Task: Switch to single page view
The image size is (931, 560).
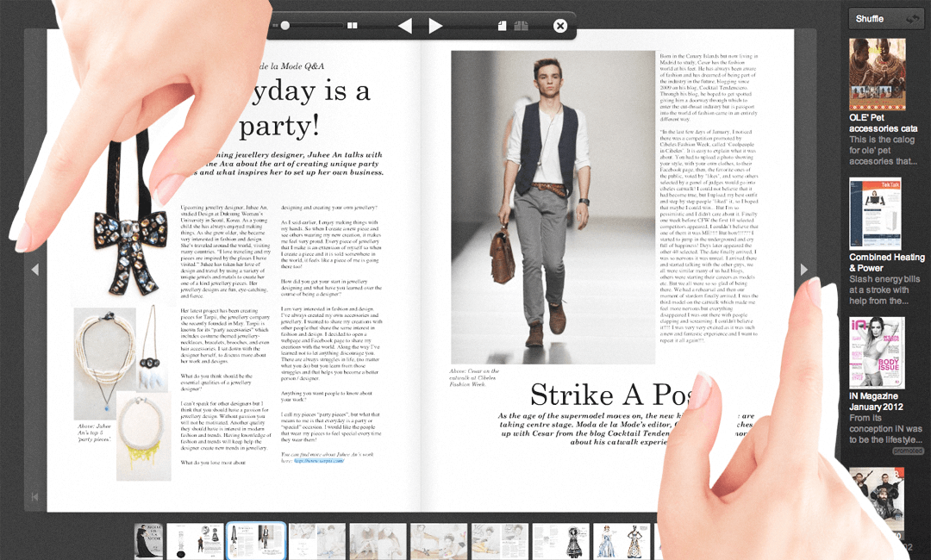Action: [503, 26]
